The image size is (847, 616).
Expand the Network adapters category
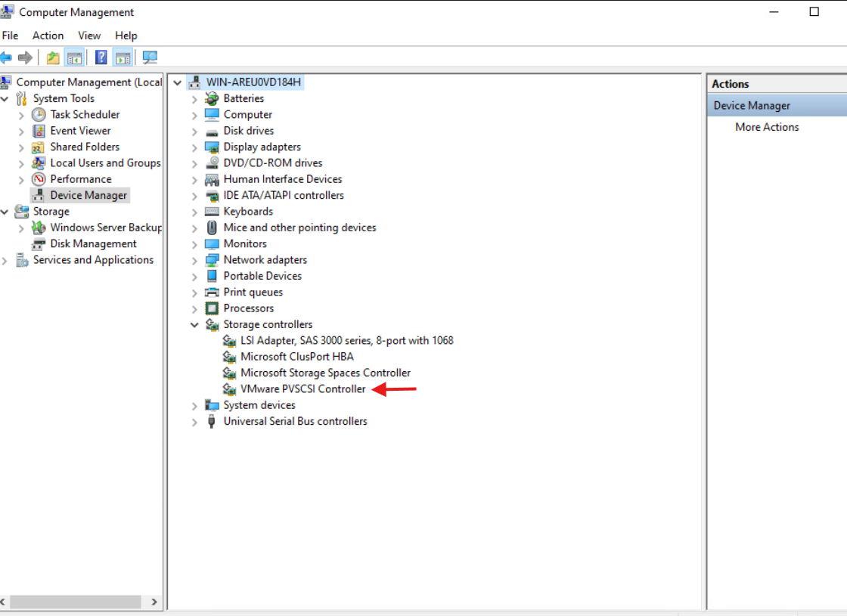[194, 261]
